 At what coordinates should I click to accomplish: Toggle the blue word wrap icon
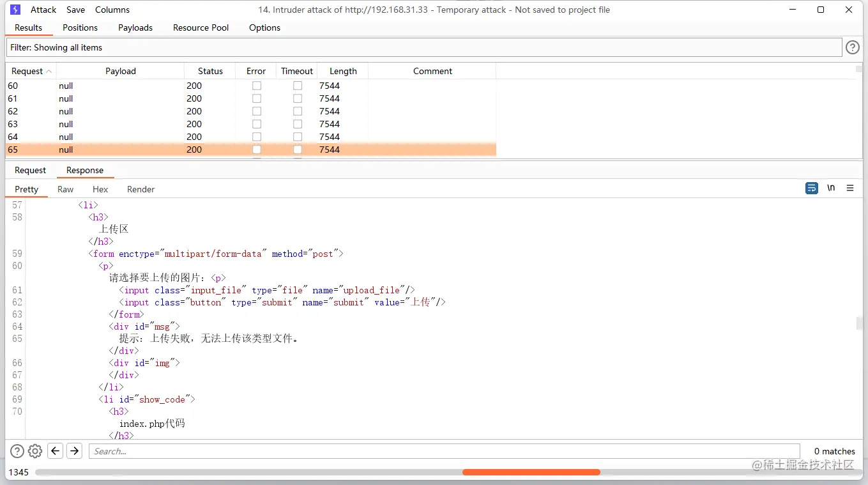(812, 188)
